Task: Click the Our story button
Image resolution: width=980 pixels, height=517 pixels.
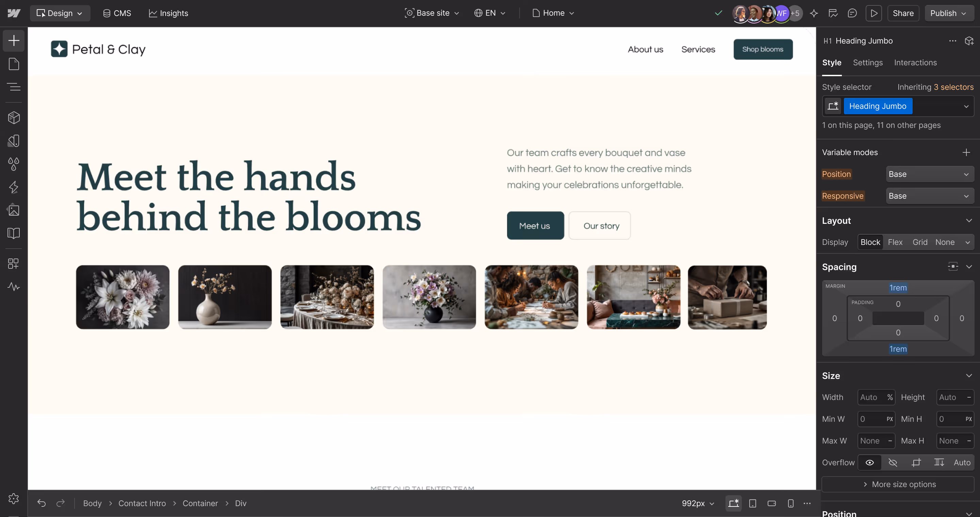Action: (600, 226)
